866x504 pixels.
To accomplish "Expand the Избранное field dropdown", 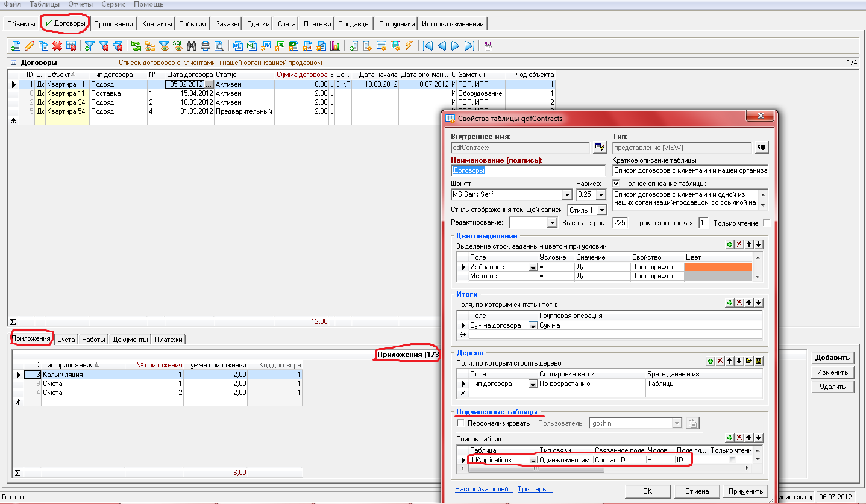I will point(533,267).
